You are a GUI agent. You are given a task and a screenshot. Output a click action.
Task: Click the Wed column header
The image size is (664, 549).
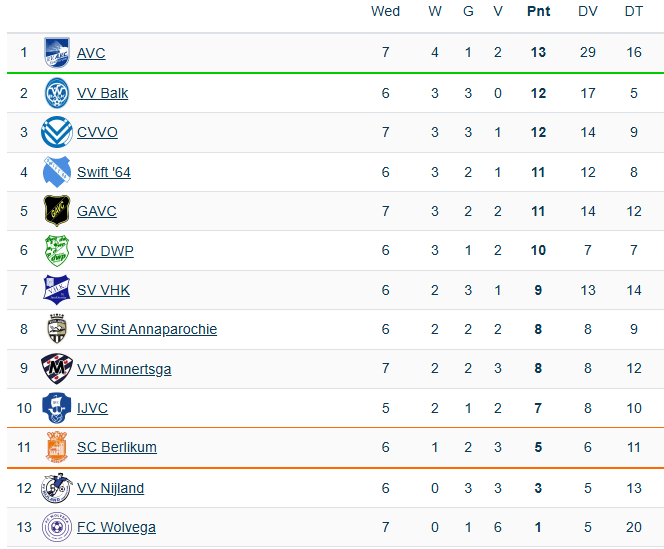tap(385, 11)
